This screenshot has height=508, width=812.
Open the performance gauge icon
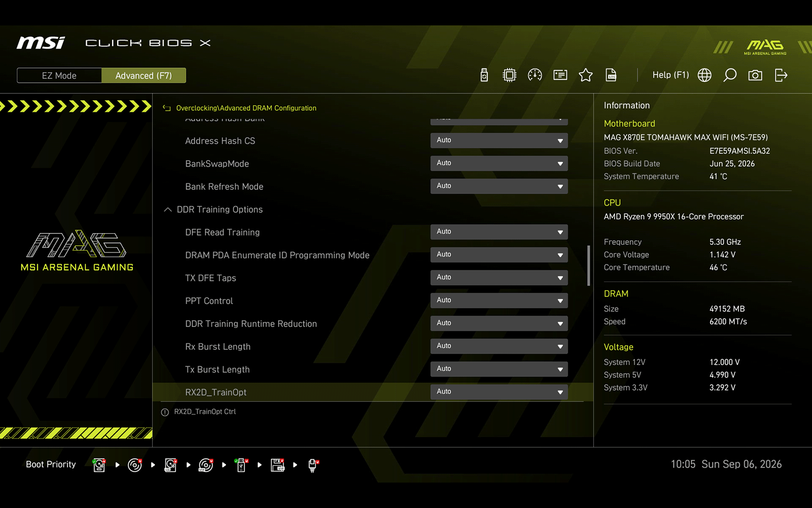pos(535,75)
